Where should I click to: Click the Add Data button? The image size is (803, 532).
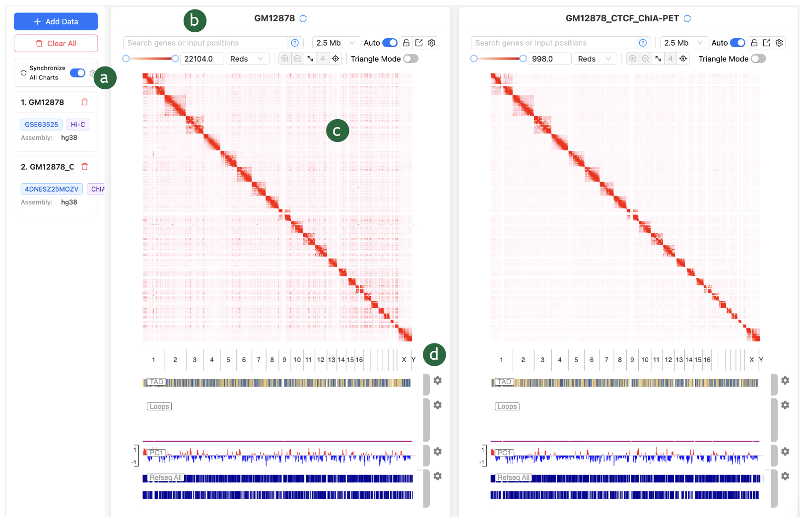coord(56,21)
